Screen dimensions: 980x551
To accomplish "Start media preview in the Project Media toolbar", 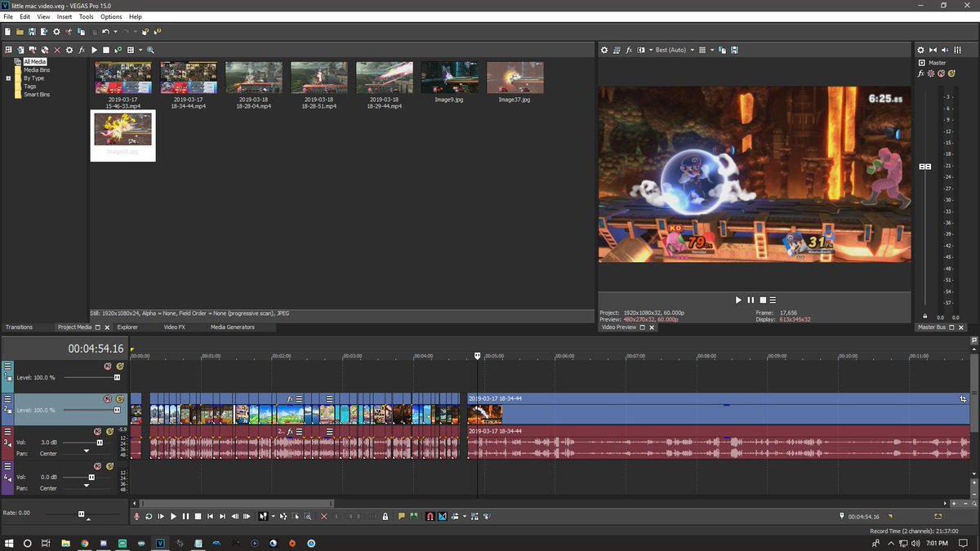I will (94, 50).
